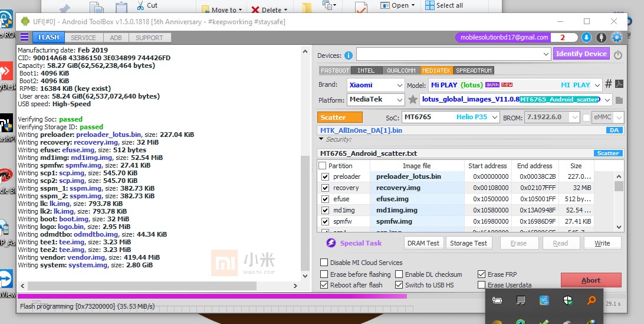Click the orange Scatter button
Image resolution: width=644 pixels, height=324 pixels.
point(340,117)
